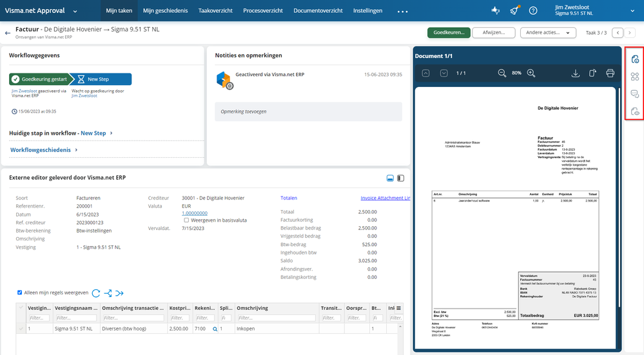Tick the 'Weergeven in basisvaluta' checkbox
The height and width of the screenshot is (355, 644).
point(186,220)
